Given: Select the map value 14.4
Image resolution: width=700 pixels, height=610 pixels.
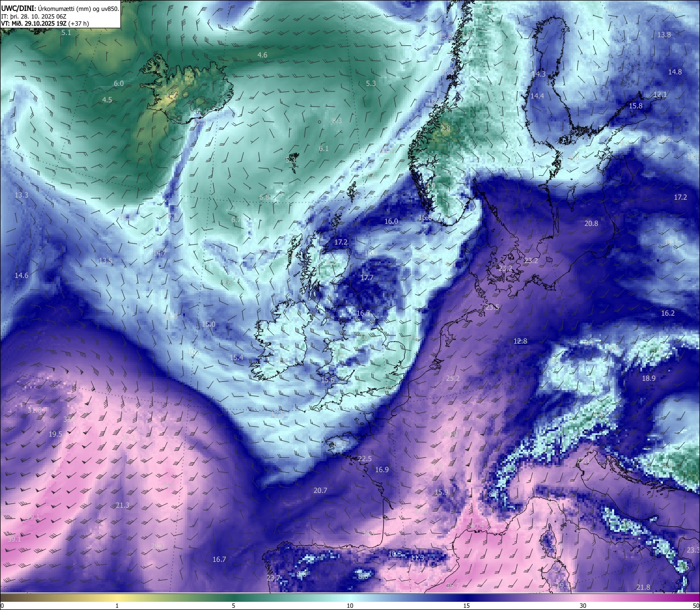Looking at the screenshot, I should point(537,96).
